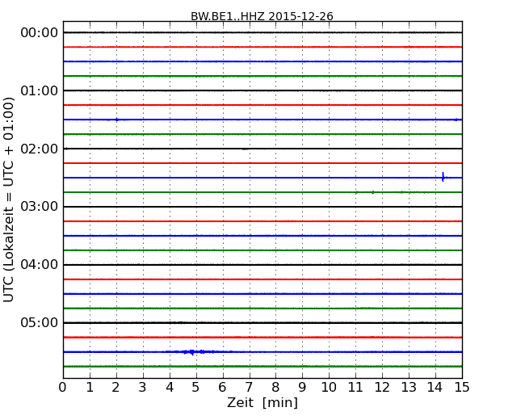The width and height of the screenshot is (525, 420).
Task: Click the x-axis tick label 9
Action: pyautogui.click(x=302, y=388)
